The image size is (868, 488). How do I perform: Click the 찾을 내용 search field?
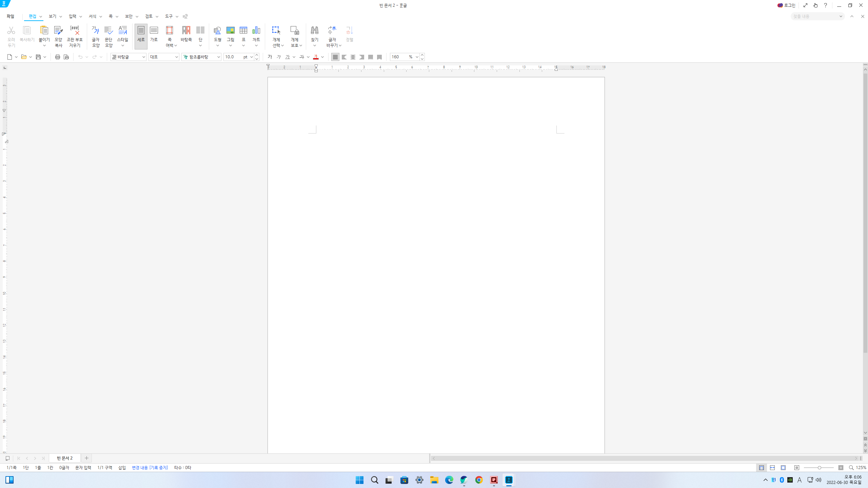pyautogui.click(x=814, y=16)
